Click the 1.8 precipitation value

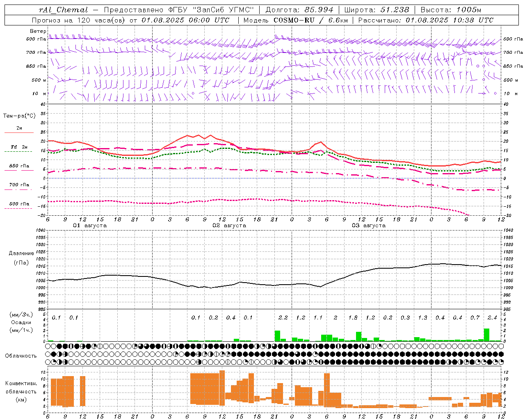(353, 318)
